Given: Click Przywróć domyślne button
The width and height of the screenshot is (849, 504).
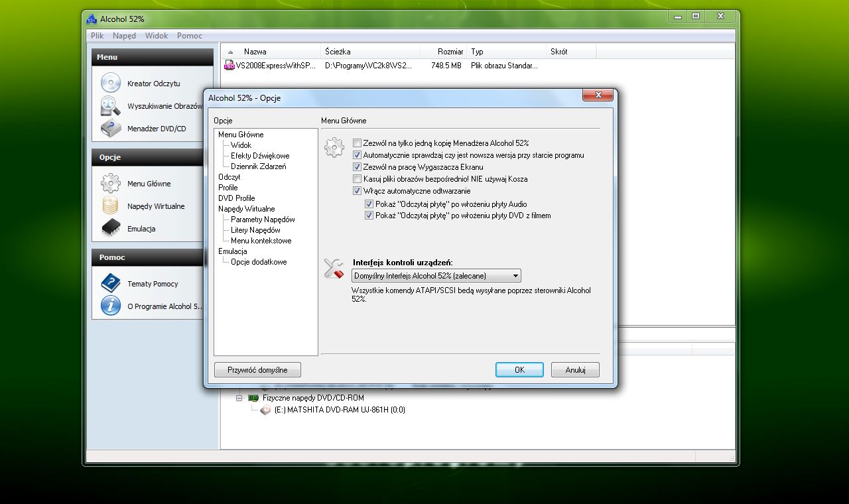Looking at the screenshot, I should click(257, 370).
